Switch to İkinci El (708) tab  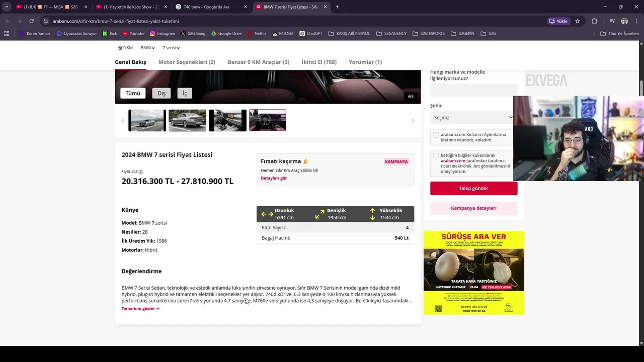(x=319, y=62)
